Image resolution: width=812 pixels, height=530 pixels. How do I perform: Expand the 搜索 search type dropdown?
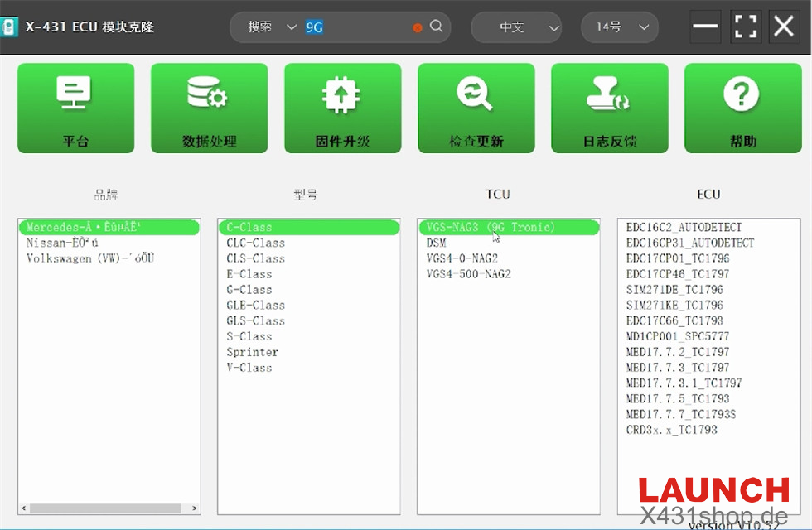[x=272, y=27]
